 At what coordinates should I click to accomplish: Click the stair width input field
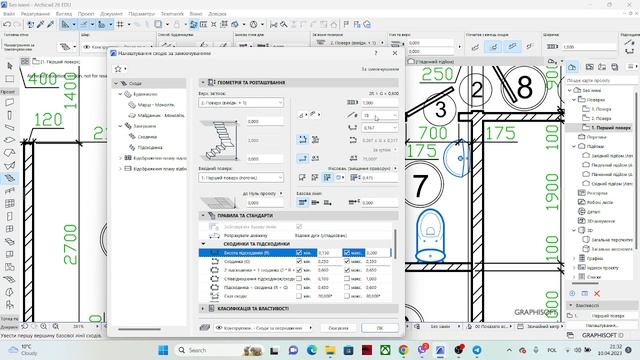(x=380, y=103)
